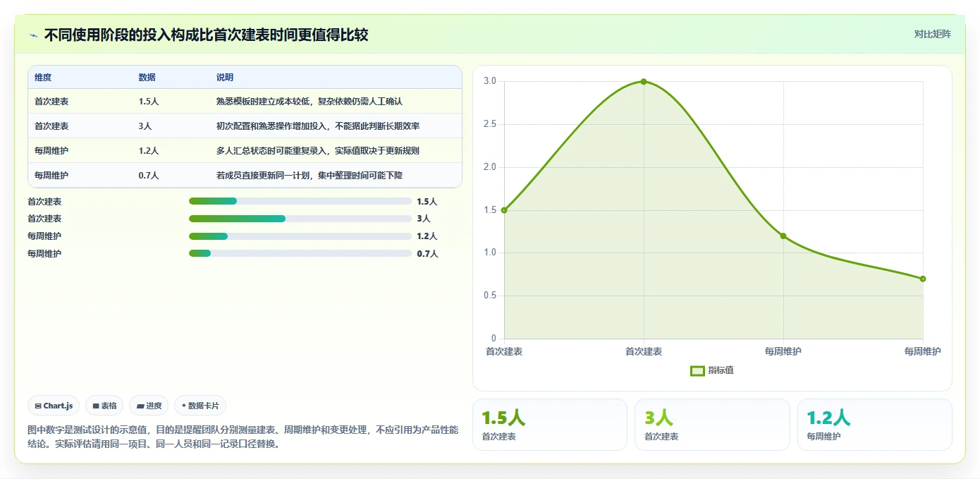Click the 说明 column header
Image resolution: width=980 pixels, height=479 pixels.
pos(225,78)
